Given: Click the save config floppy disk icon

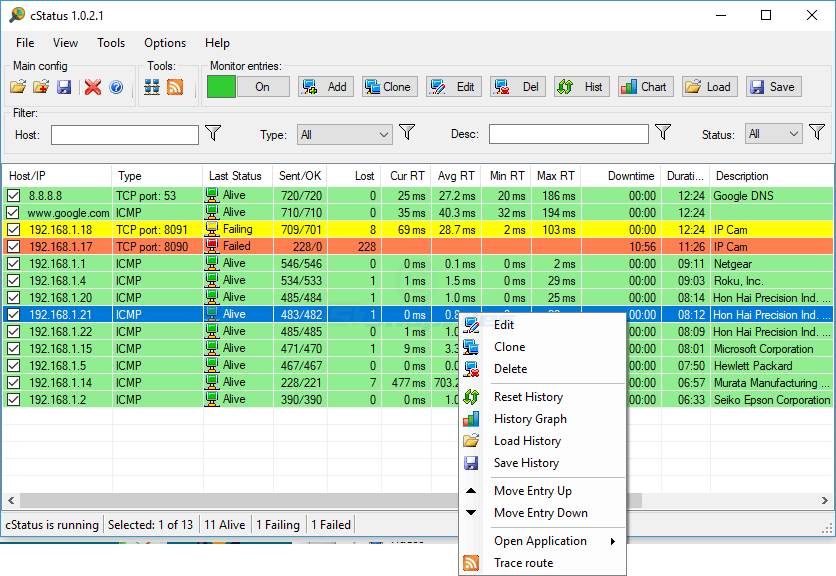Looking at the screenshot, I should [64, 87].
